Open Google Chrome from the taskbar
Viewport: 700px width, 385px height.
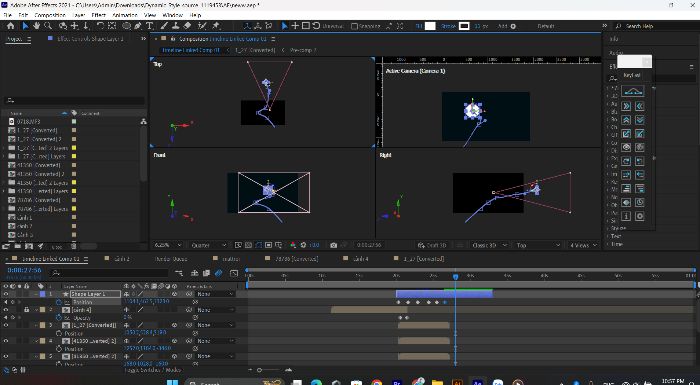pos(376,382)
